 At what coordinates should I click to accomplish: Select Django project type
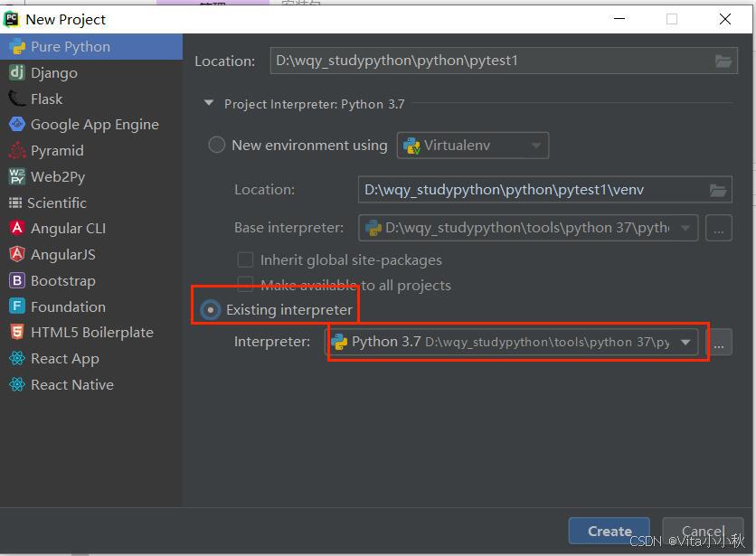[91, 73]
